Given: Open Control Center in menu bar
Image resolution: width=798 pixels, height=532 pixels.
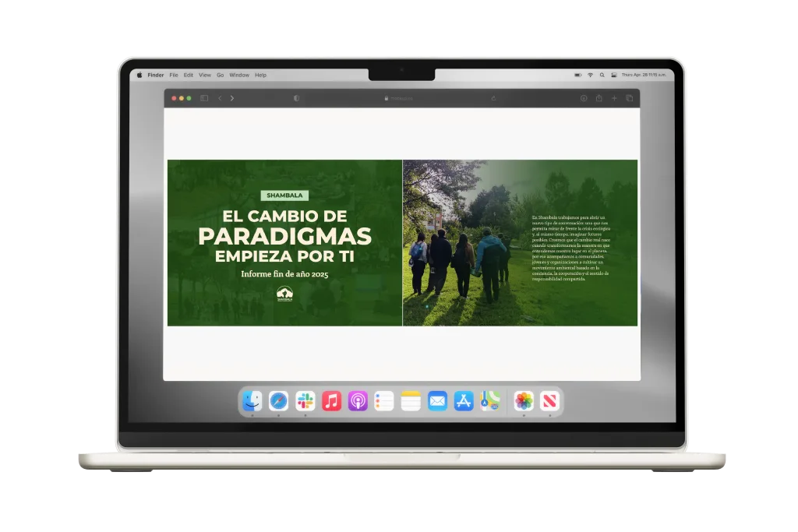Looking at the screenshot, I should click(x=613, y=75).
